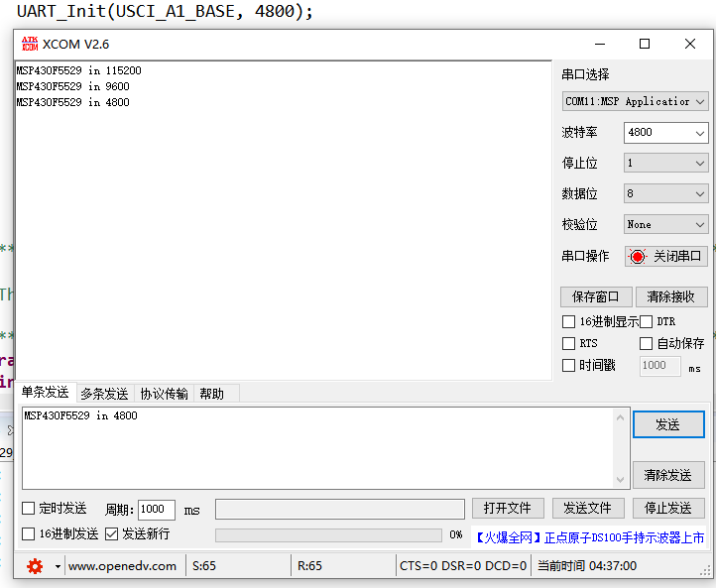716x588 pixels.
Task: Click the send box scroll-down arrow
Action: click(x=620, y=479)
